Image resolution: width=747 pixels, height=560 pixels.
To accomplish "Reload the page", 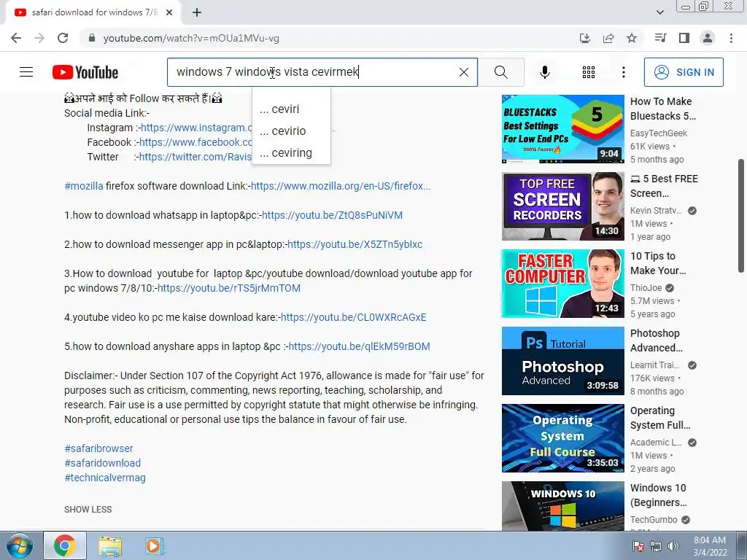I will click(63, 38).
